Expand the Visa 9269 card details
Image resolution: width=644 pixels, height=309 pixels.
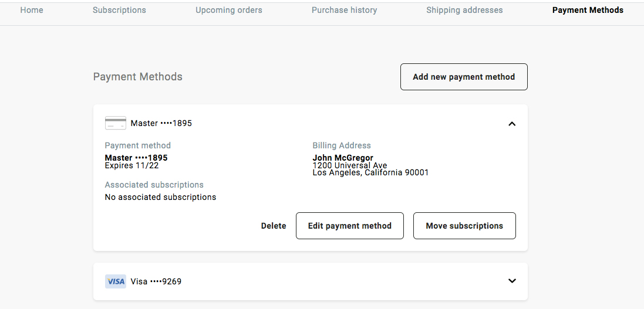[512, 281]
